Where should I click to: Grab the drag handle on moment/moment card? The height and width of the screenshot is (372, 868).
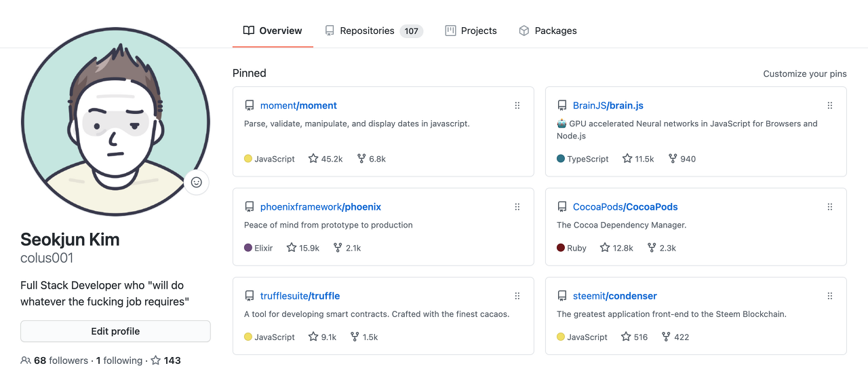click(x=517, y=105)
